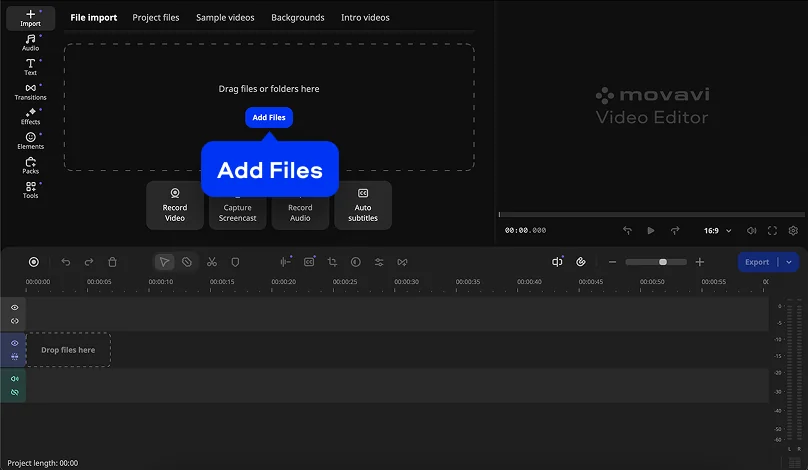The height and width of the screenshot is (470, 808).
Task: Select the Text tool in sidebar
Action: coord(30,67)
